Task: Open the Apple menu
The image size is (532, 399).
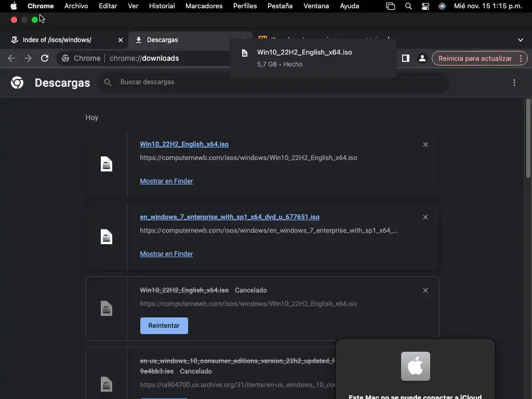Action: 14,6
